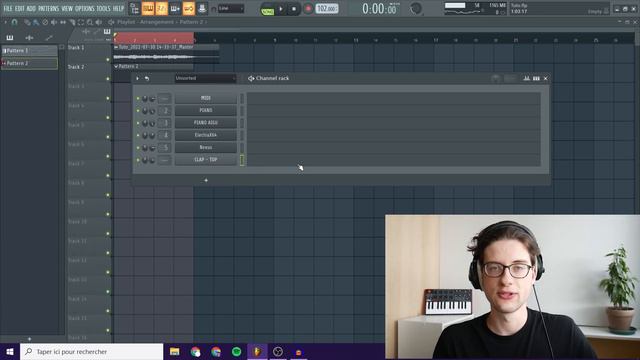
Task: Open the Unsorted channel filter dropdown
Action: pos(206,78)
